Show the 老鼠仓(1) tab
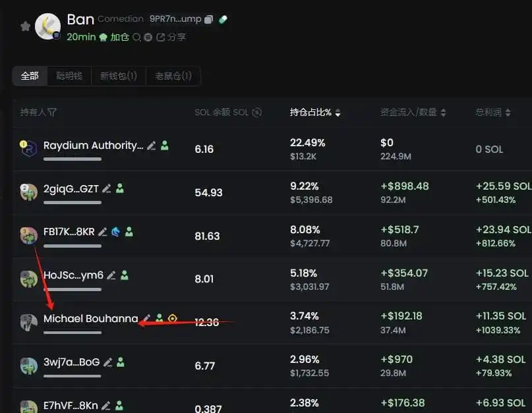The height and width of the screenshot is (413, 532). [173, 76]
